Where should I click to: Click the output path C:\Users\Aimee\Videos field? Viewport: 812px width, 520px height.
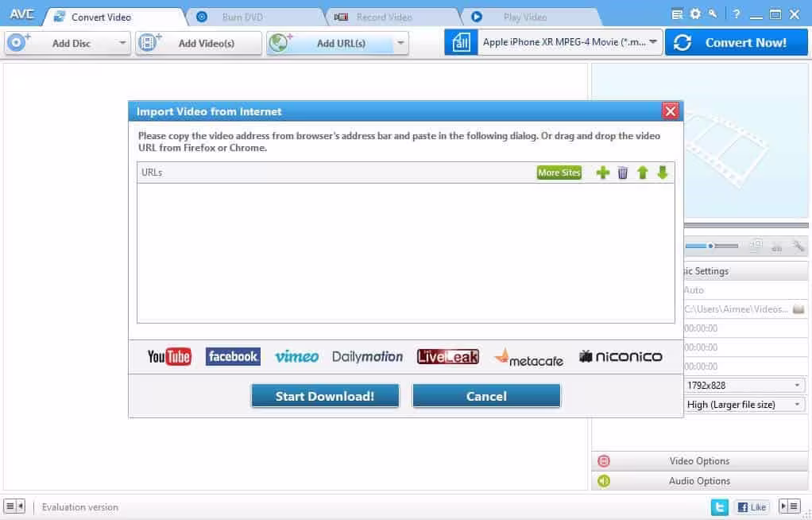737,309
